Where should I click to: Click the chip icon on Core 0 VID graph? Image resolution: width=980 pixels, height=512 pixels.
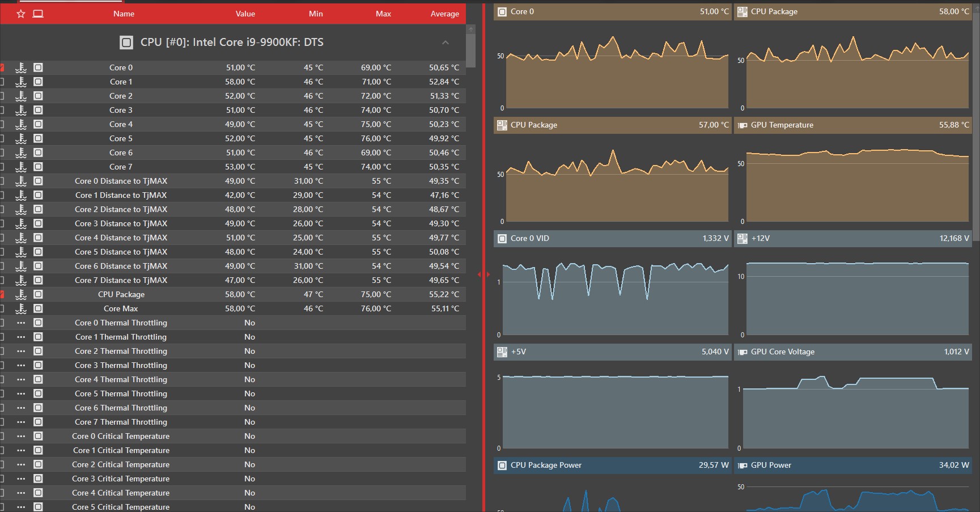click(x=502, y=238)
